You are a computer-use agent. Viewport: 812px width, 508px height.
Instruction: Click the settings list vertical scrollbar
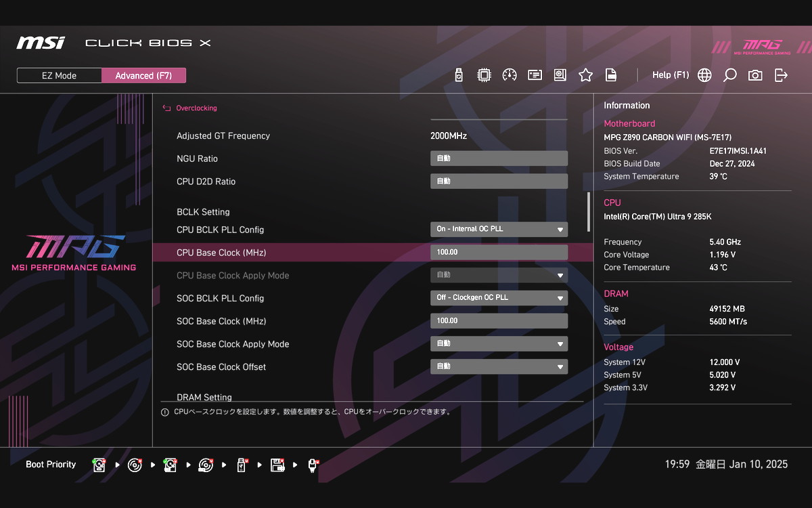tap(588, 212)
